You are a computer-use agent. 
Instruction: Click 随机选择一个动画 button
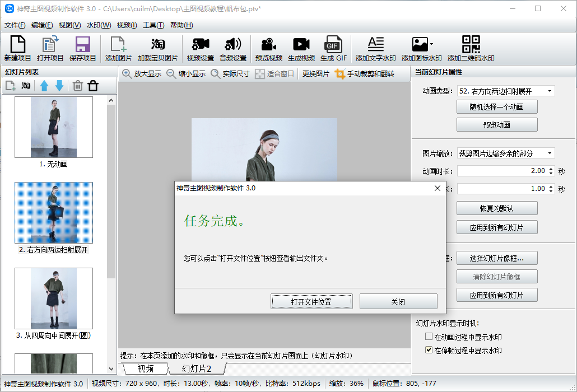497,106
